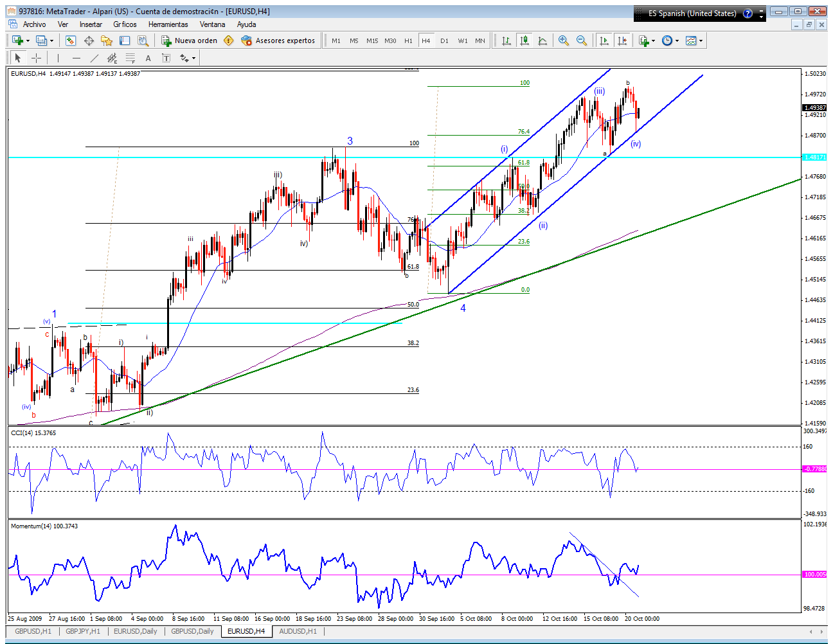
Task: Open the new chart dropdown arrow
Action: pyautogui.click(x=28, y=40)
